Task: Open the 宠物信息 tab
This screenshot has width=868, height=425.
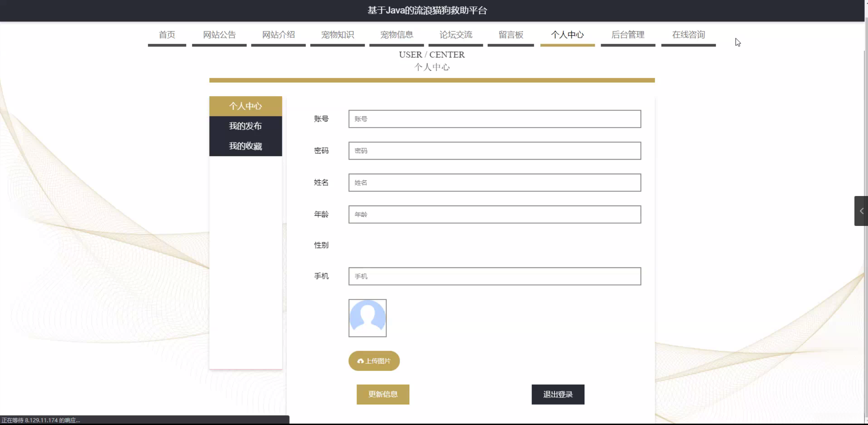Action: [x=396, y=35]
